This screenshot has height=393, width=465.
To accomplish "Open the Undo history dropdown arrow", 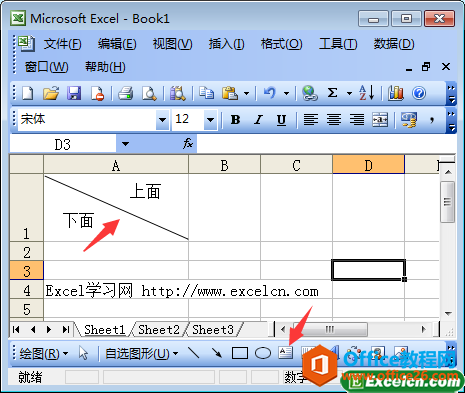I will [286, 93].
